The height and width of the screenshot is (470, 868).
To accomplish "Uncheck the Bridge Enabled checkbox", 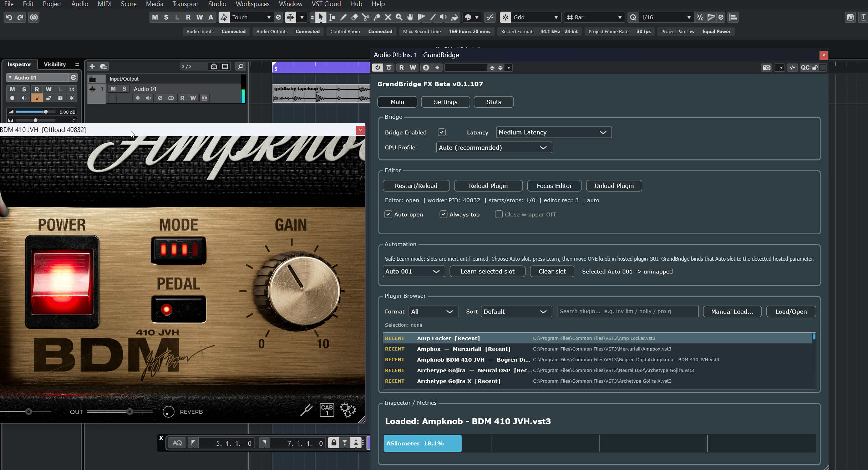I will [x=442, y=132].
